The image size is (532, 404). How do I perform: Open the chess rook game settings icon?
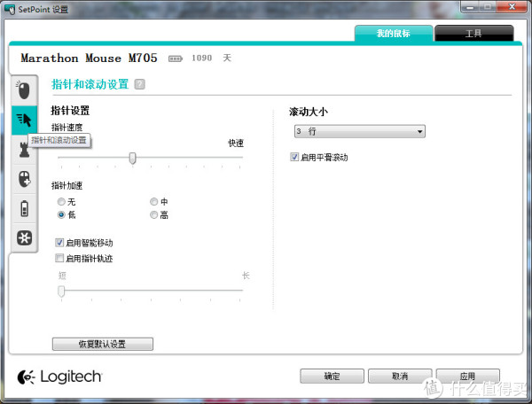24,150
